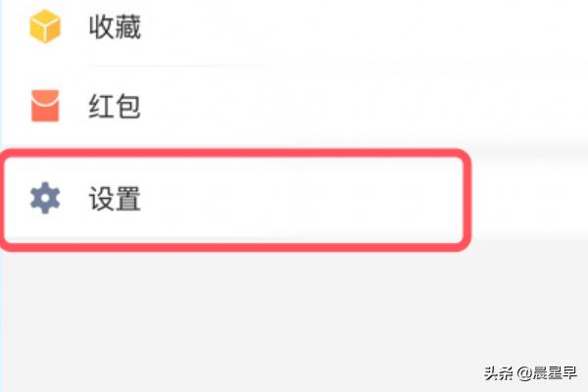This screenshot has height=392, width=588.
Task: Open 收藏 via its text label
Action: tap(115, 26)
